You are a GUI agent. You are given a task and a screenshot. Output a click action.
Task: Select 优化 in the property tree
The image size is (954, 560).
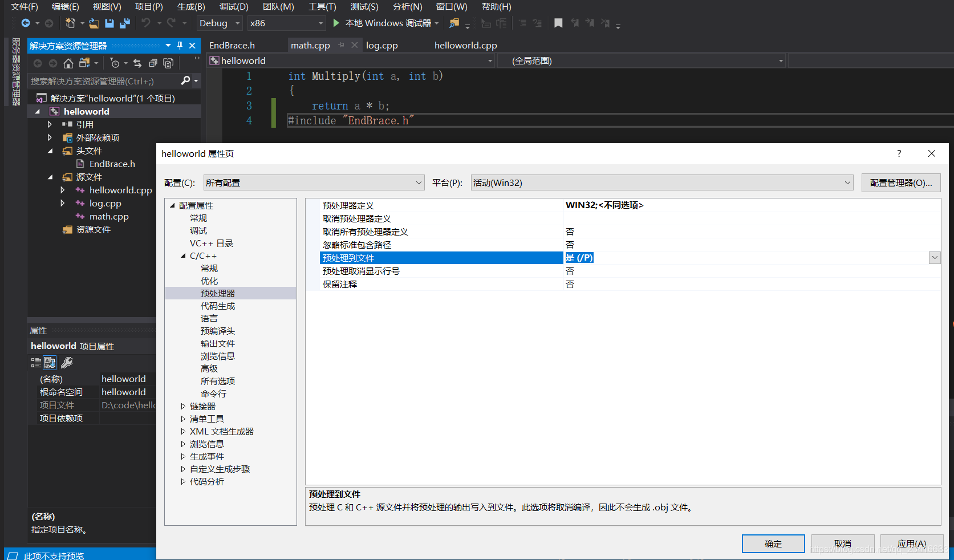coord(209,281)
